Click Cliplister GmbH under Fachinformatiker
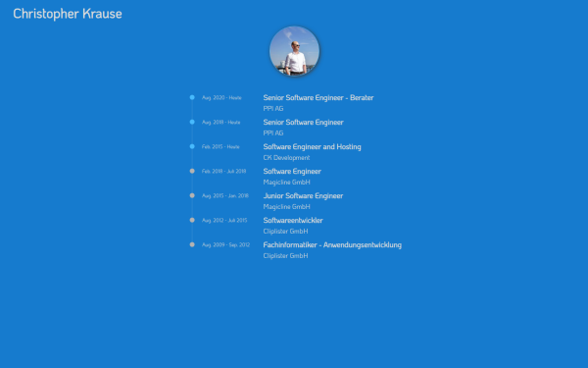Image resolution: width=588 pixels, height=368 pixels. [x=285, y=256]
